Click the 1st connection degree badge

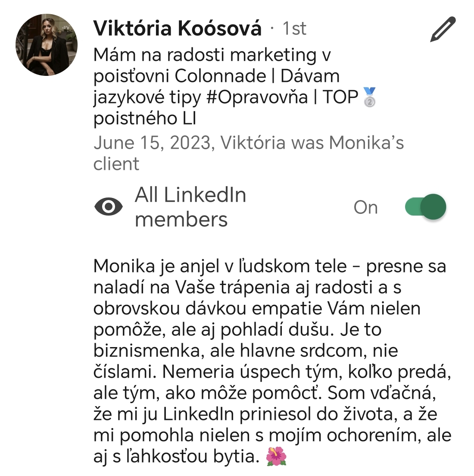click(x=294, y=28)
